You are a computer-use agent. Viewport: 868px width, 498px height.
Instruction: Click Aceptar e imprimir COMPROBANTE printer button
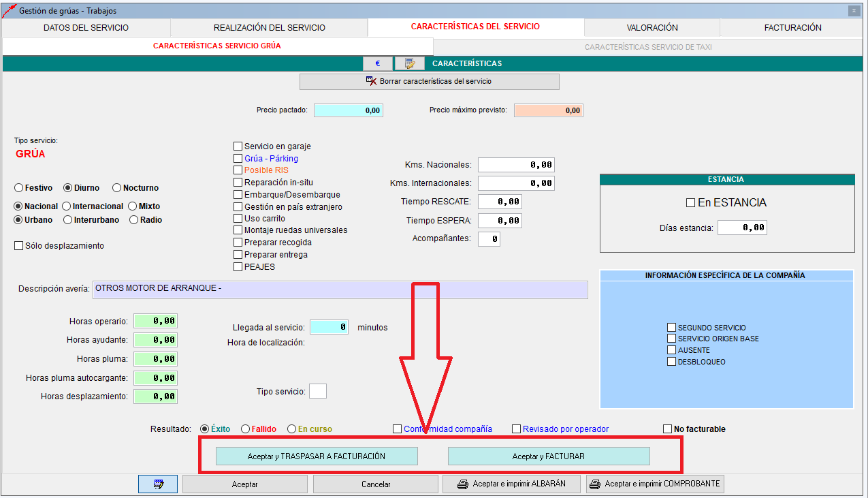point(654,484)
